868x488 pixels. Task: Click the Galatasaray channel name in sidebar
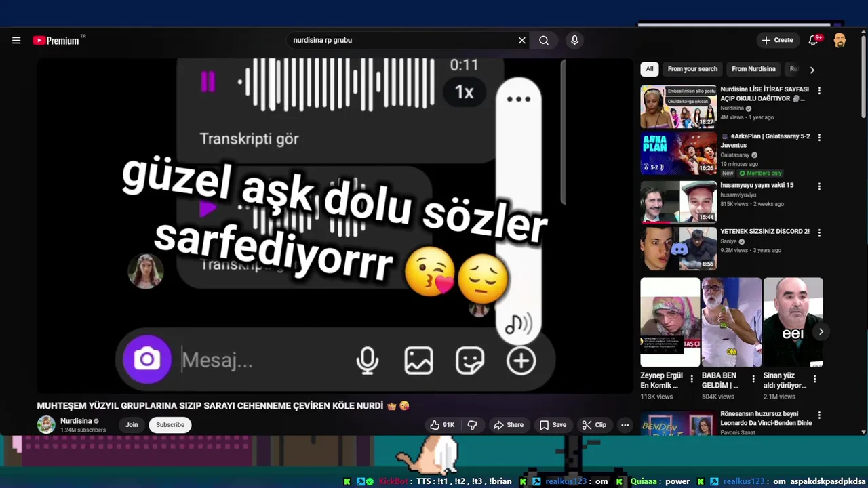tap(735, 155)
